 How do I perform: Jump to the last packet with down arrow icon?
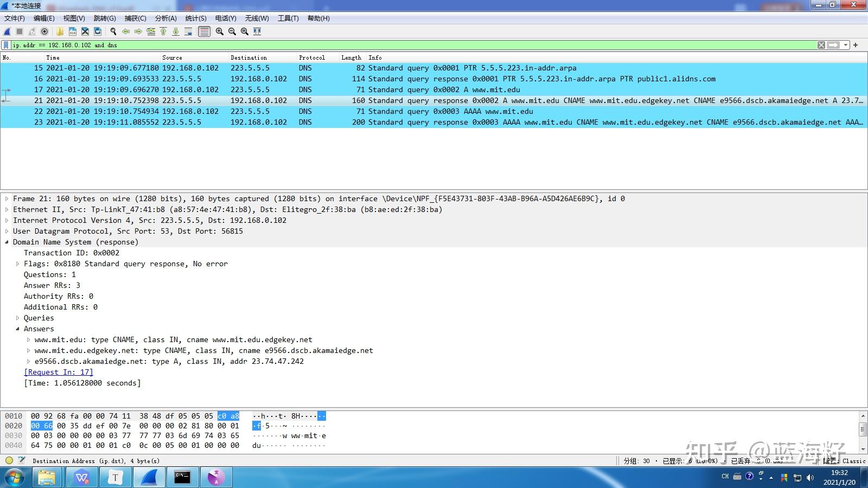175,31
